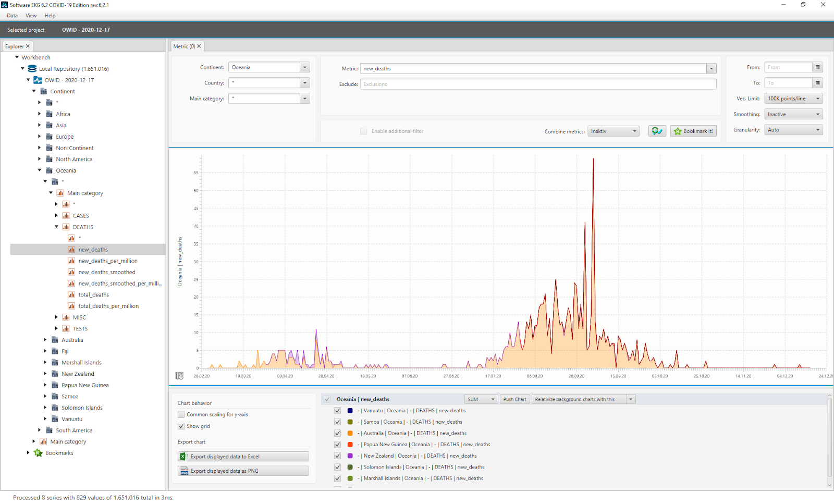This screenshot has height=504, width=834.
Task: Close the Explorer panel tab
Action: coord(28,46)
